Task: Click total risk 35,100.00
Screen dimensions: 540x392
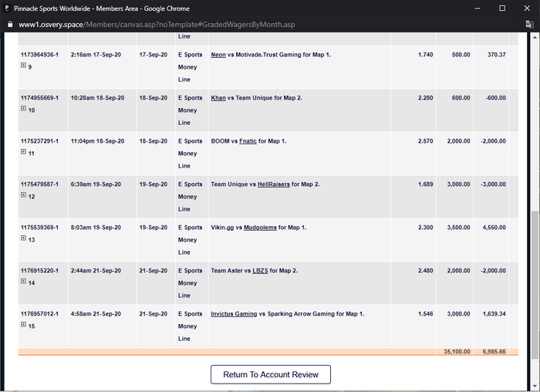Action: coord(457,352)
